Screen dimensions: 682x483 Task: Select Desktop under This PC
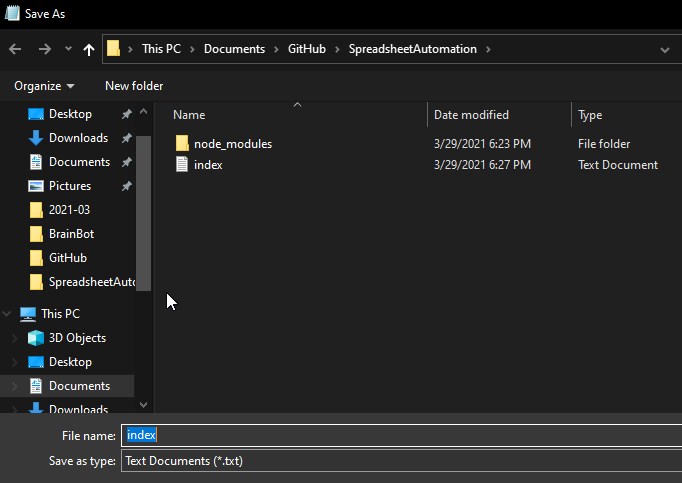point(70,362)
